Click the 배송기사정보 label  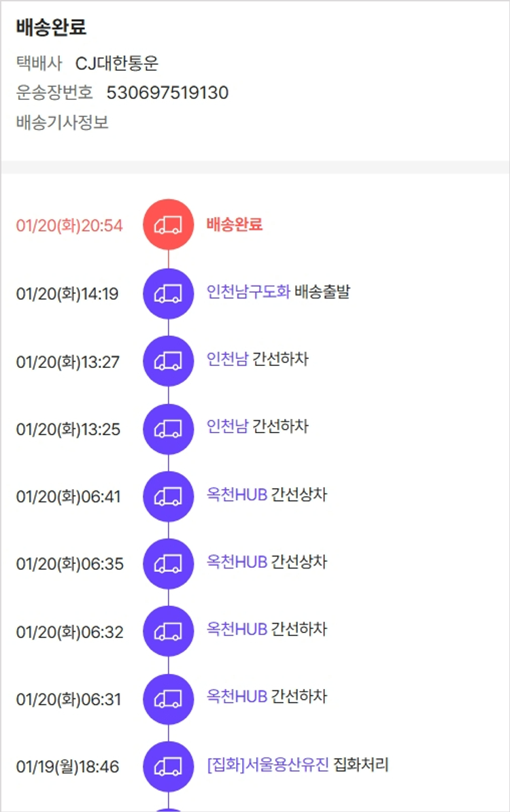tap(63, 123)
